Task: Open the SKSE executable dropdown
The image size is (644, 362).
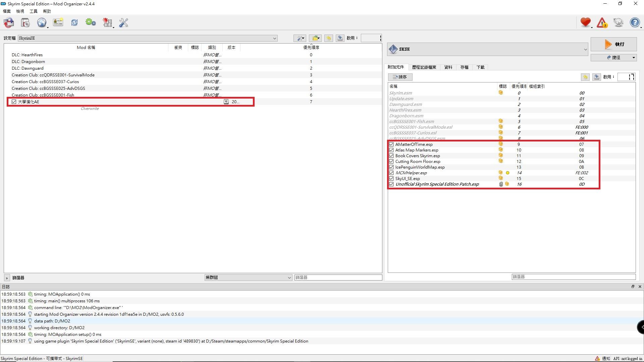Action: click(488, 49)
